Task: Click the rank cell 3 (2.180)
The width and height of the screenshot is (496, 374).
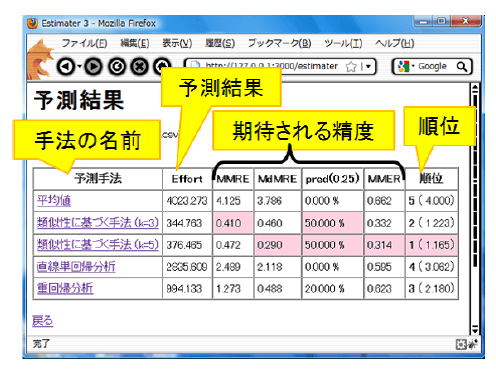Action: tap(431, 289)
